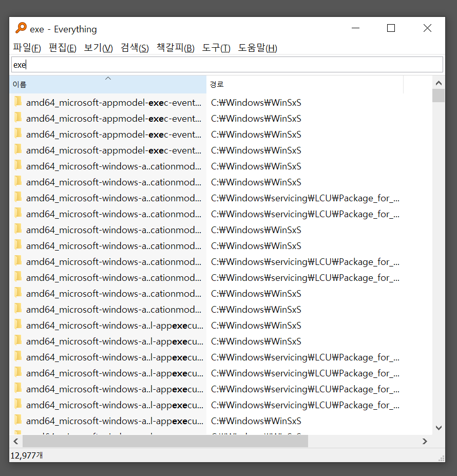The image size is (457, 476).
Task: Click the vertical scrollbar up arrow
Action: coord(439,83)
